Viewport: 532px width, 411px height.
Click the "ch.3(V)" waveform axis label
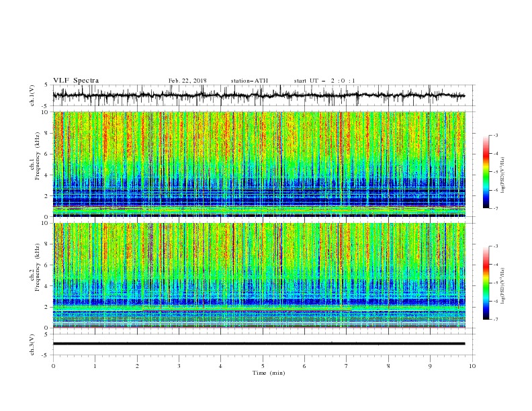[32, 345]
